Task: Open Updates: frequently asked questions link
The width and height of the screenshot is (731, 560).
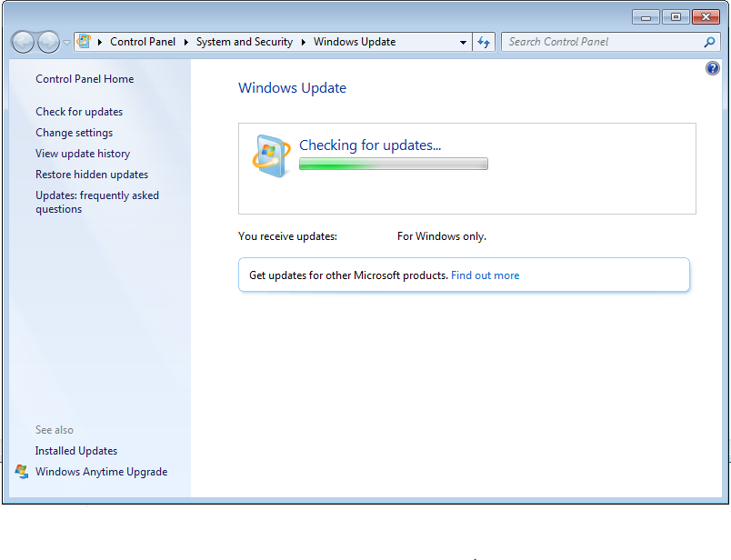Action: point(97,202)
